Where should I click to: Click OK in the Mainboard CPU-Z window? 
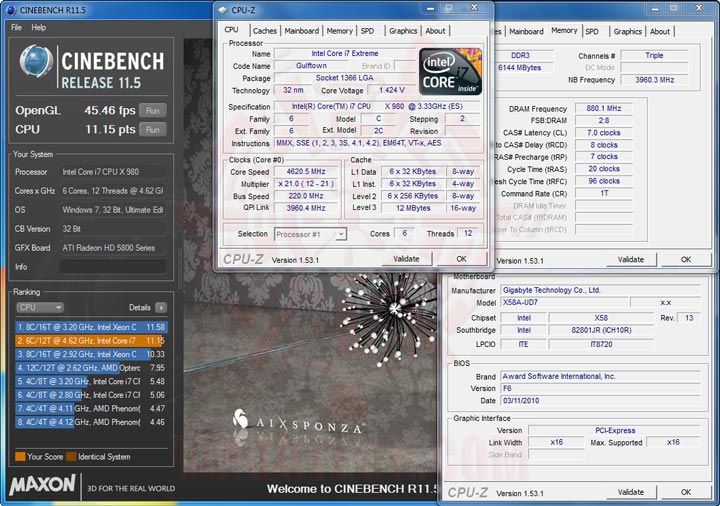tap(686, 492)
